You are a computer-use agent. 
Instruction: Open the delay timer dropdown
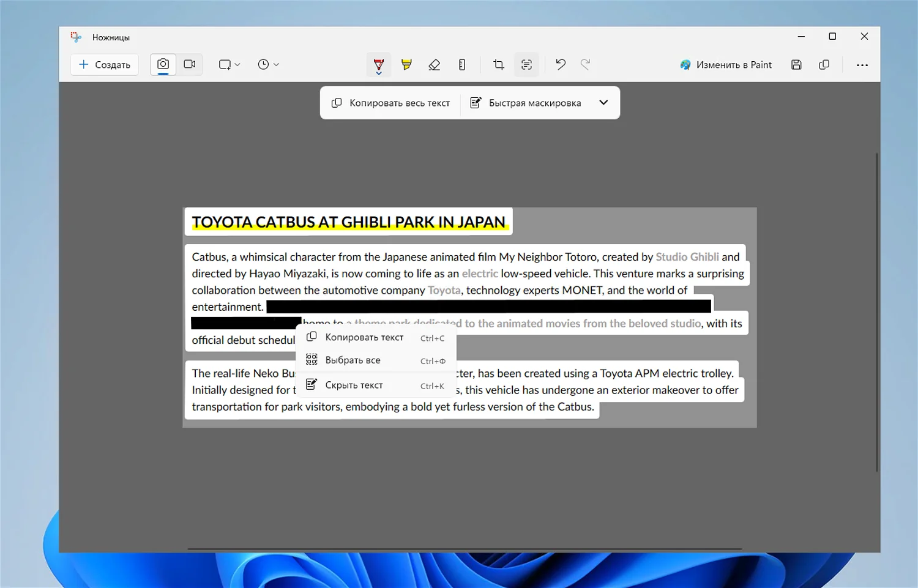pos(269,64)
